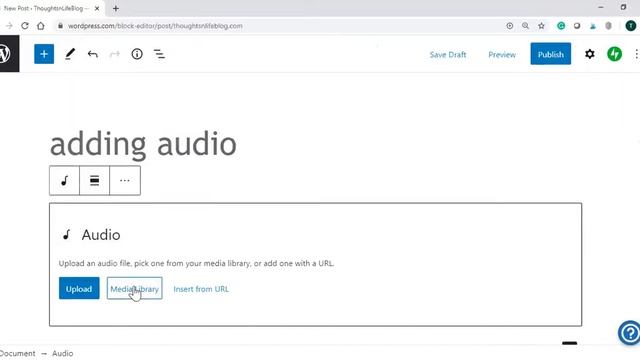This screenshot has height=360, width=640.
Task: Click the green Jetpack icon
Action: (x=614, y=54)
